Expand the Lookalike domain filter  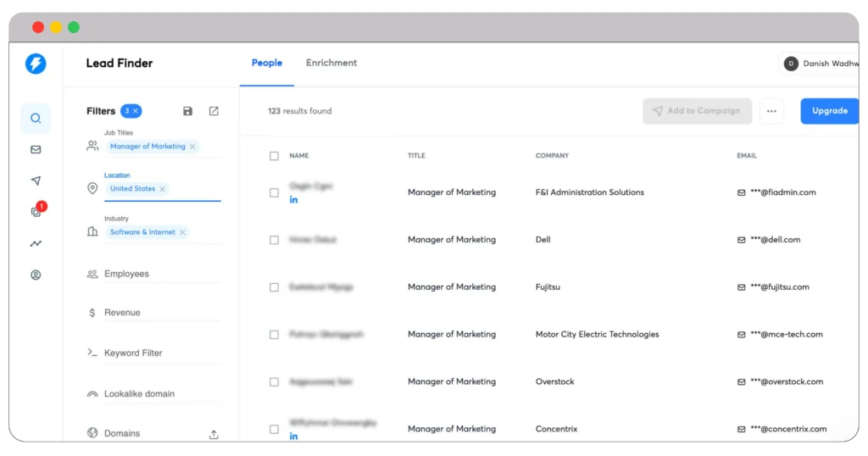pos(153,394)
